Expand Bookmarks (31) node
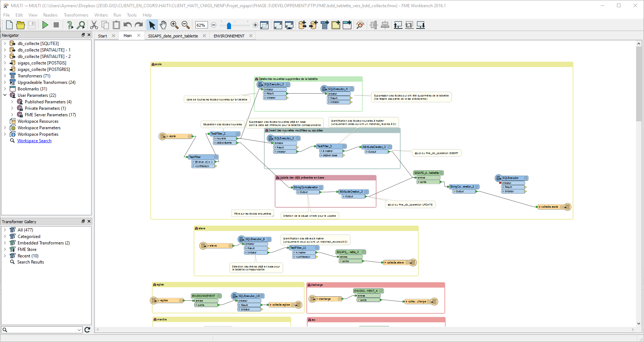 [5, 89]
